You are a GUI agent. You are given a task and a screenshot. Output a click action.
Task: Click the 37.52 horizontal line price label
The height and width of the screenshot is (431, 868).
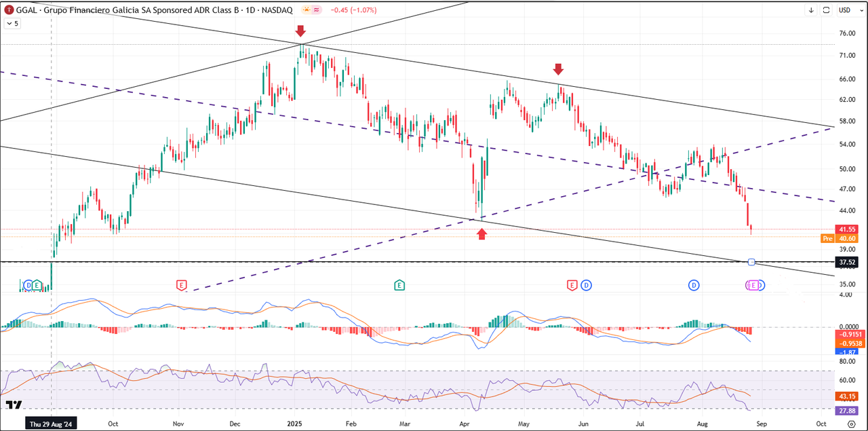point(848,262)
